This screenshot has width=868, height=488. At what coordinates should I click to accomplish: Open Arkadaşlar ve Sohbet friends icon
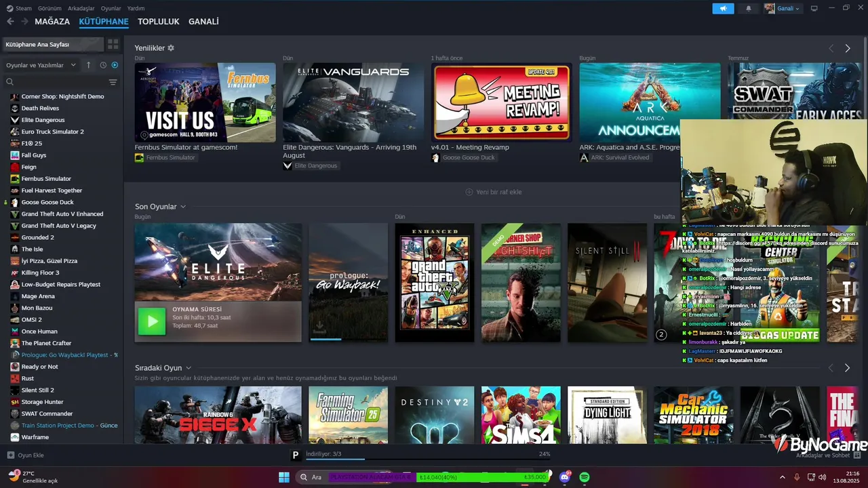(857, 455)
